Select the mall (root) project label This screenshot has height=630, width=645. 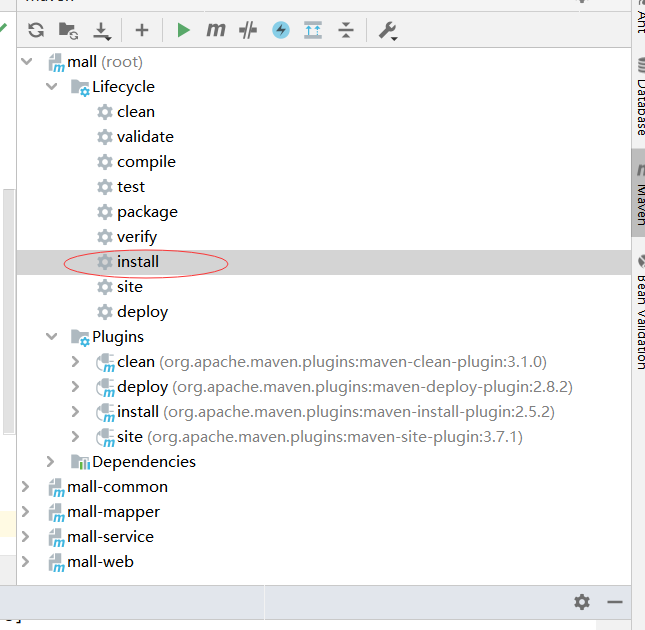[105, 62]
